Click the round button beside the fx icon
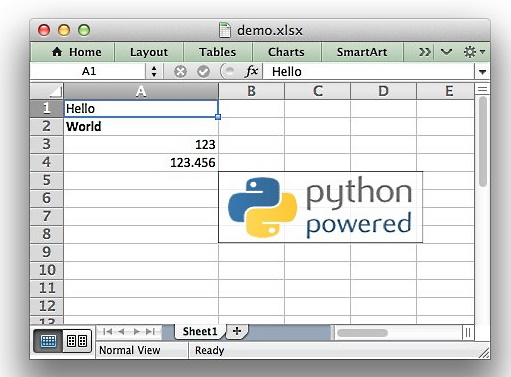Image resolution: width=511 pixels, height=377 pixels. 228,71
